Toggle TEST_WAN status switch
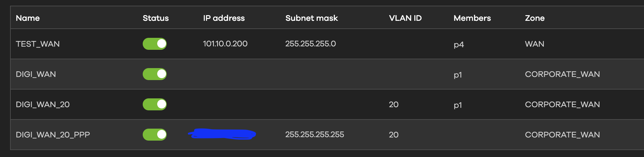644x157 pixels. (x=154, y=44)
